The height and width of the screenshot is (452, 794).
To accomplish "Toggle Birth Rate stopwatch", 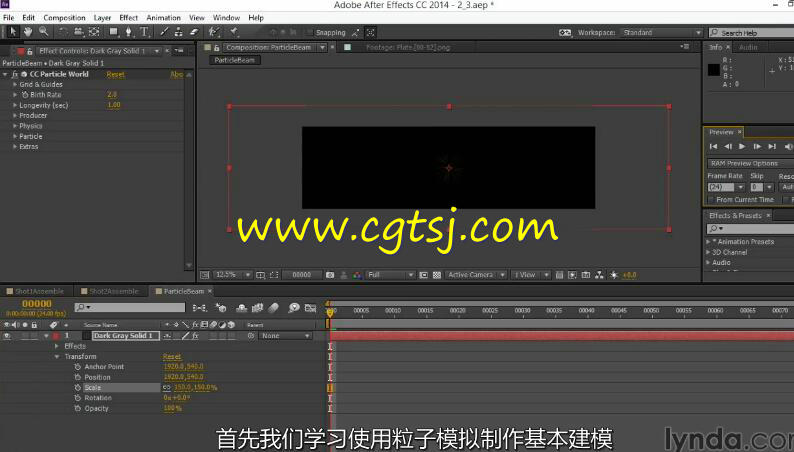I will (x=25, y=95).
